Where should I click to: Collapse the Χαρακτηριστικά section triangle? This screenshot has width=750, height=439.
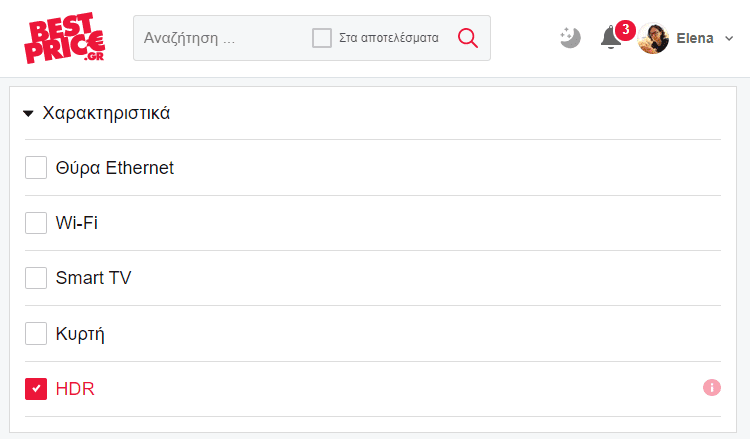coord(28,113)
